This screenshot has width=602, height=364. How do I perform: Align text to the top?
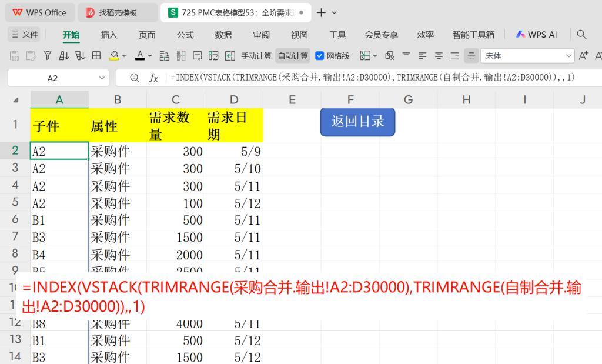click(x=406, y=56)
